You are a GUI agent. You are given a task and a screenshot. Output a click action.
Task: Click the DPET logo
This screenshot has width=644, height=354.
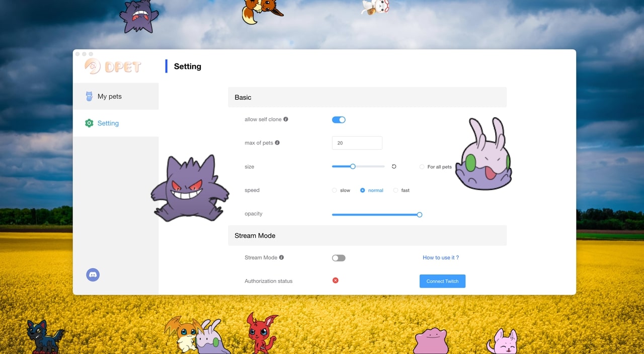tap(113, 66)
